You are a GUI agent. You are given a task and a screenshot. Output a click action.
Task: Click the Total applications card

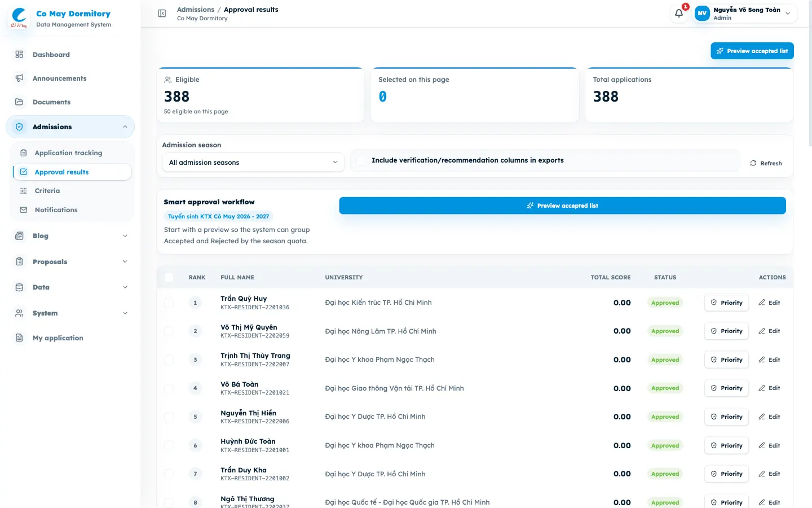689,95
